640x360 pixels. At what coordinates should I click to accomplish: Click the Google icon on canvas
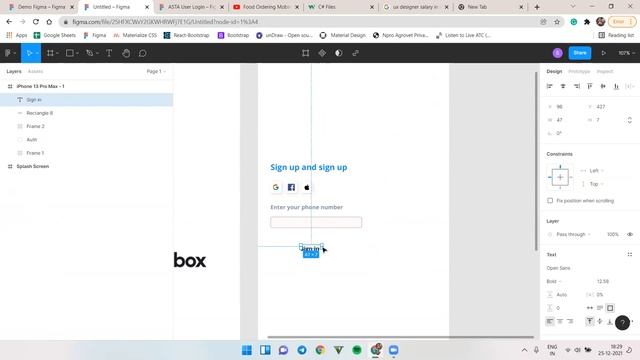point(276,187)
